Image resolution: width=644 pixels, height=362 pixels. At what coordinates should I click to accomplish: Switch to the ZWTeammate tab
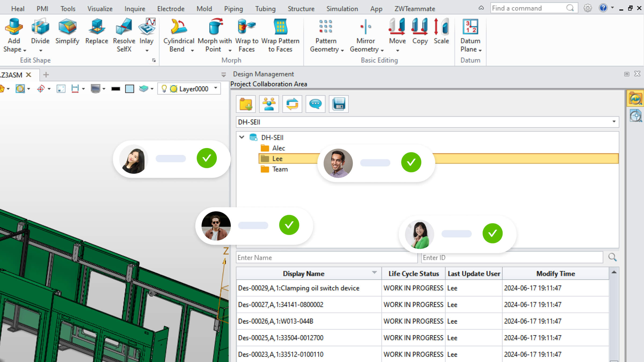415,9
